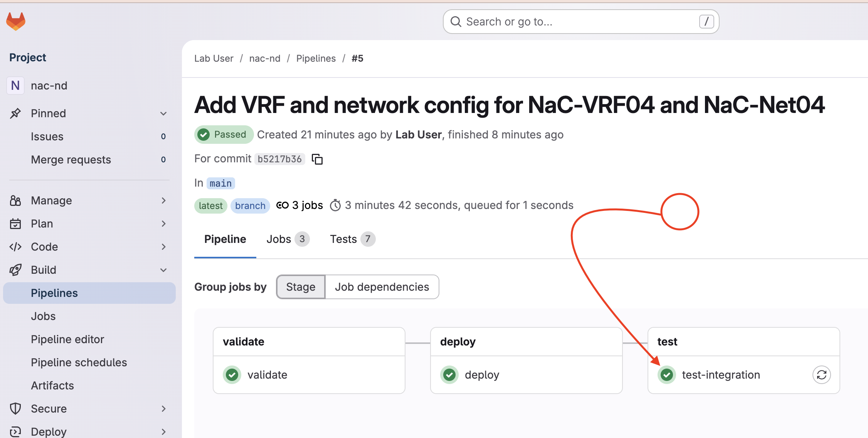Click the Code brackets icon in the sidebar

(x=15, y=247)
